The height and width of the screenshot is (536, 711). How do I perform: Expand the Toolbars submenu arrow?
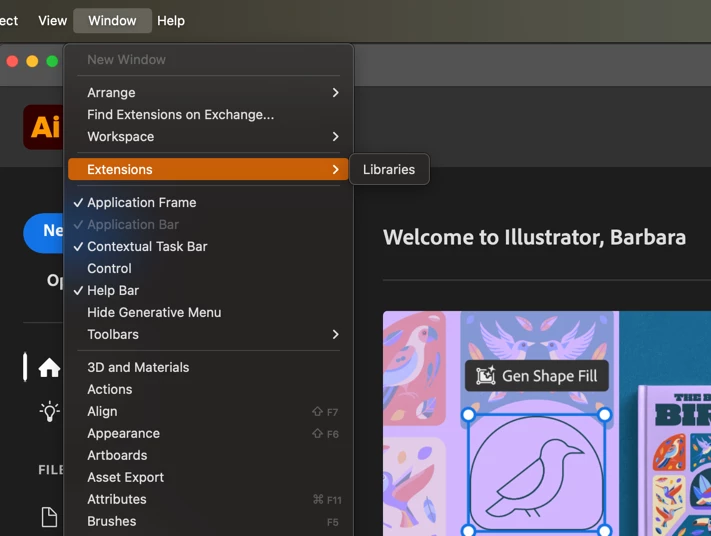(335, 334)
